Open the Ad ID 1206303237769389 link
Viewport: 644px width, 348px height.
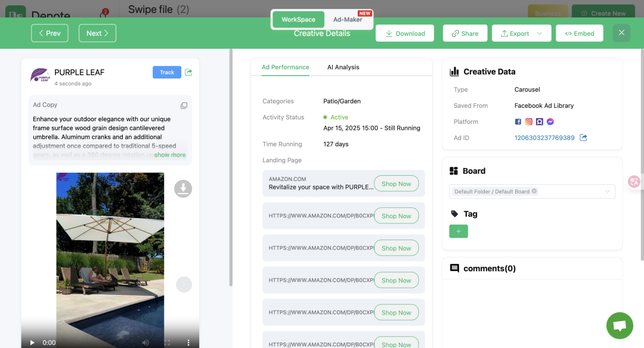(x=544, y=138)
